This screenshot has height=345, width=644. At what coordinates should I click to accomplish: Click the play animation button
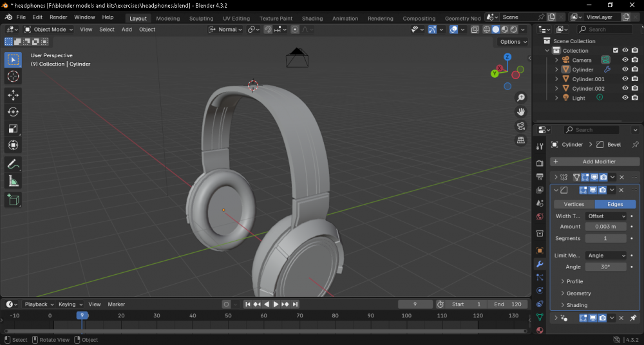[276, 304]
